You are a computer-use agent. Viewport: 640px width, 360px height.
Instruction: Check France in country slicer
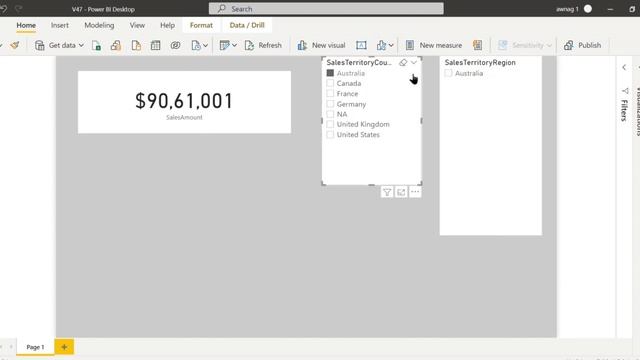coord(330,93)
